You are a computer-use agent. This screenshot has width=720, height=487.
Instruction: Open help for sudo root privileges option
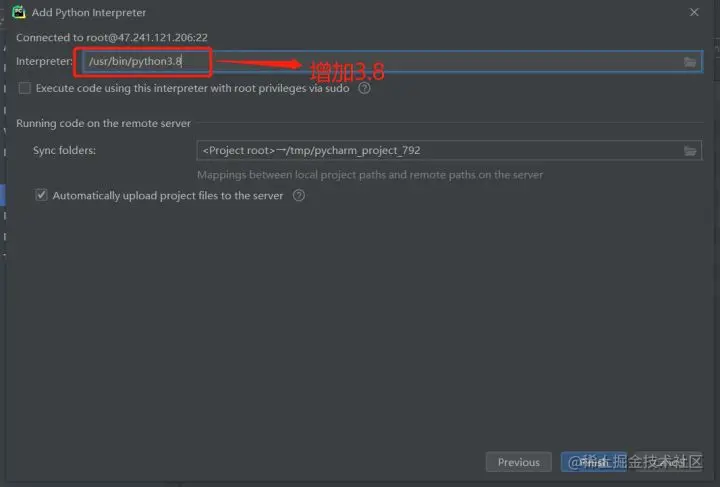(364, 88)
